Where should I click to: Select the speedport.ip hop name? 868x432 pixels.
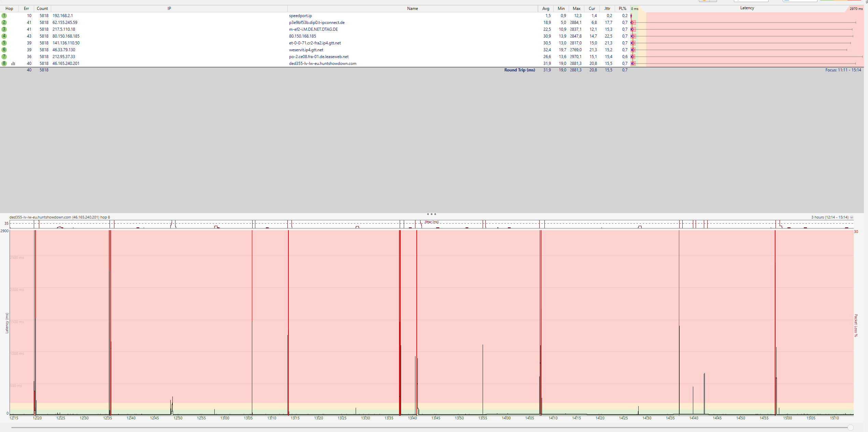pos(300,16)
